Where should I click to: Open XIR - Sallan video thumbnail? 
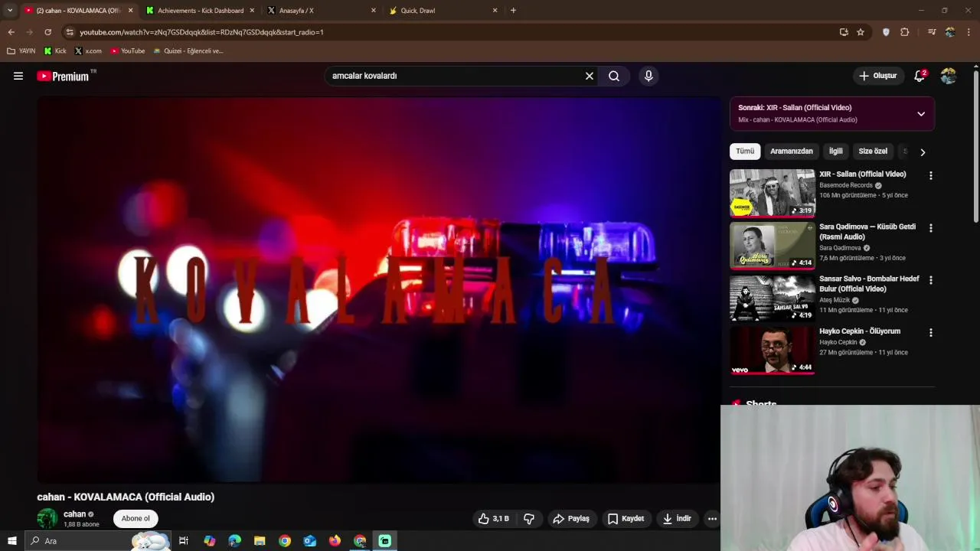pos(773,194)
